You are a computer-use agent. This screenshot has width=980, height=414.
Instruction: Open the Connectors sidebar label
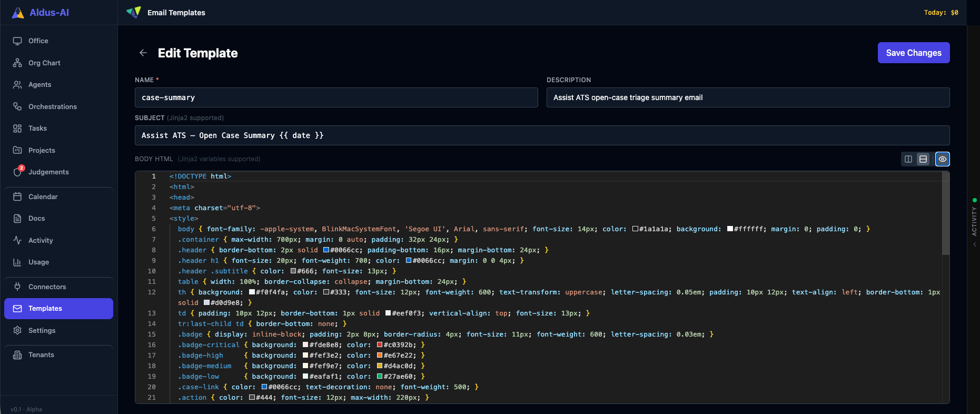pyautogui.click(x=47, y=287)
